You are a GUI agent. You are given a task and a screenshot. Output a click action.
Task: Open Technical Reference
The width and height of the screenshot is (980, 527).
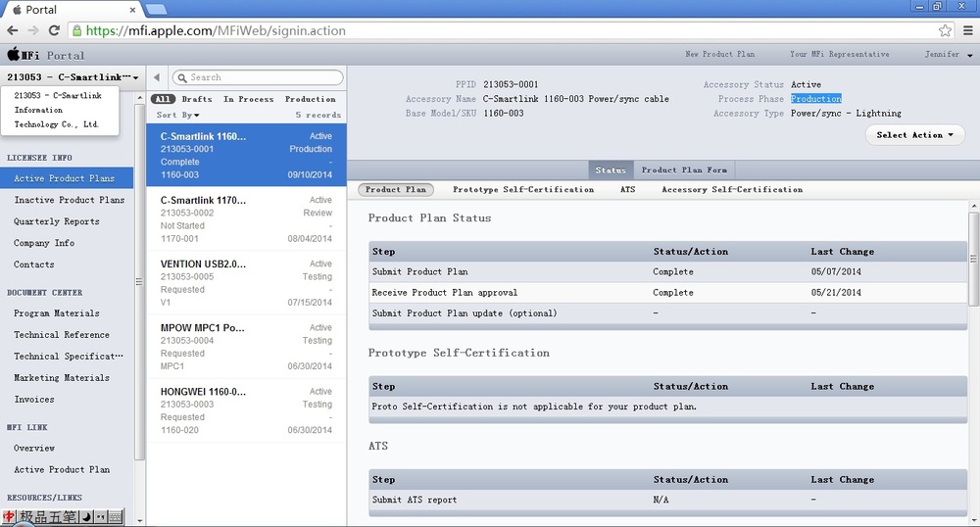tap(61, 335)
